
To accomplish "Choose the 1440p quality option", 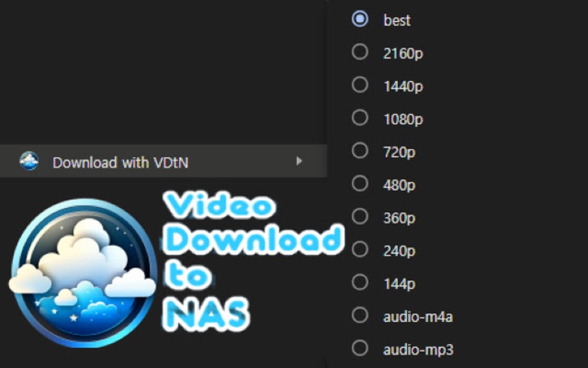I will coord(360,85).
